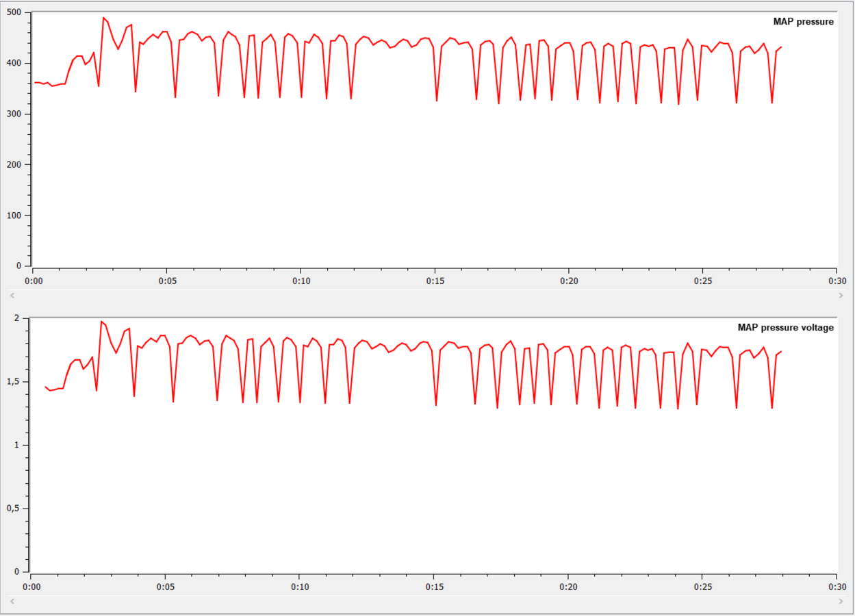Click the 0:30 time marker on the voltage chart

(836, 587)
